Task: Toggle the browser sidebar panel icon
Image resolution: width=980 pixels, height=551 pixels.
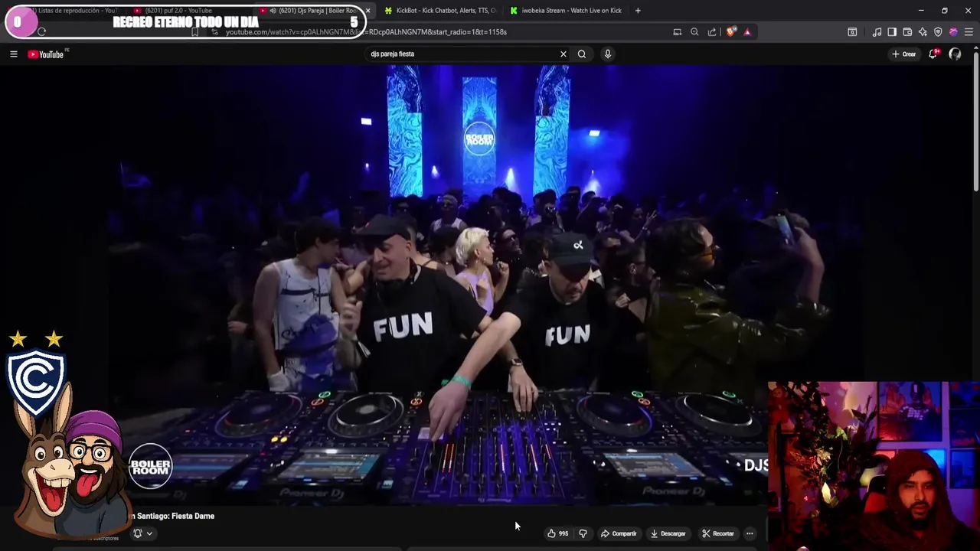Action: [x=892, y=32]
